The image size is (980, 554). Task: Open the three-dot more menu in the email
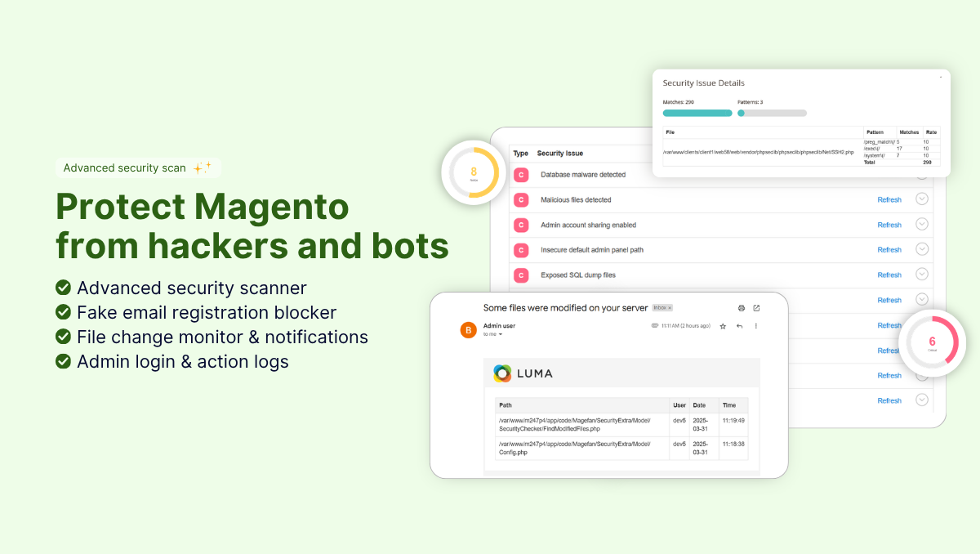(x=755, y=326)
